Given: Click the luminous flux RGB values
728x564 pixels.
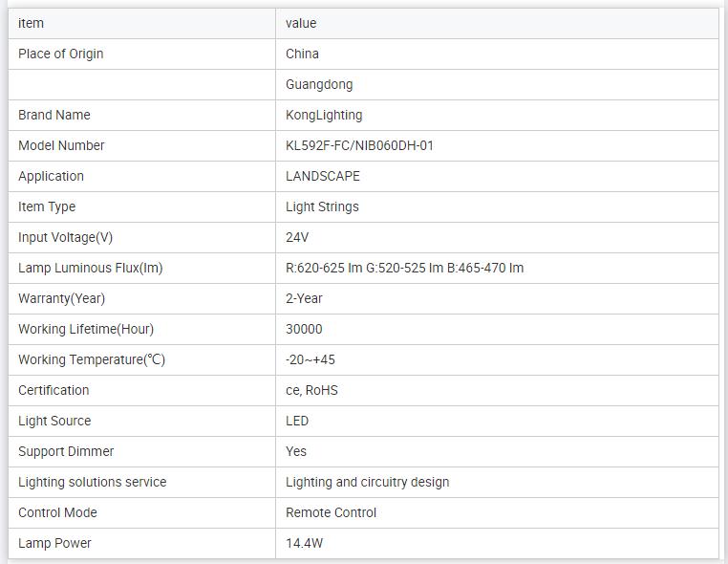Looking at the screenshot, I should [404, 268].
